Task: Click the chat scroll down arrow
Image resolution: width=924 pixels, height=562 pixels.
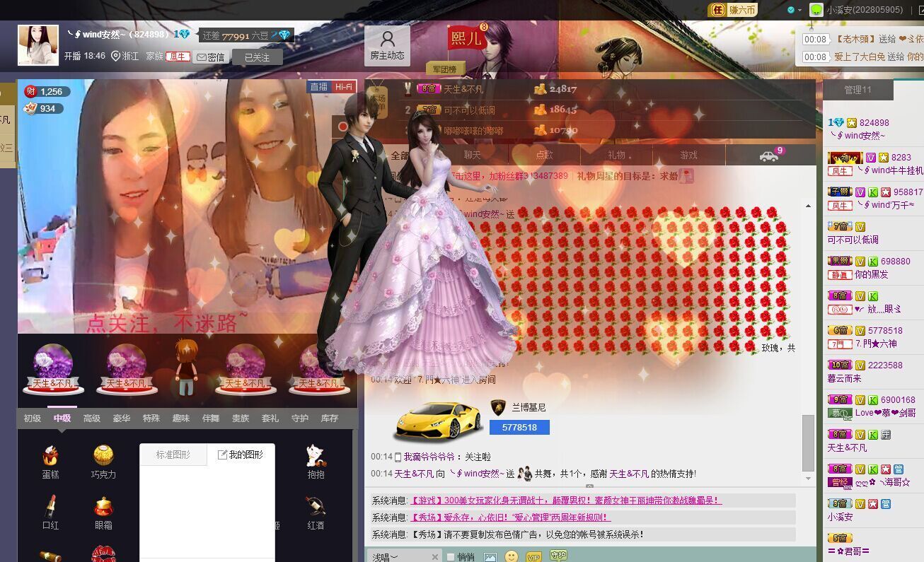Action: tap(808, 479)
